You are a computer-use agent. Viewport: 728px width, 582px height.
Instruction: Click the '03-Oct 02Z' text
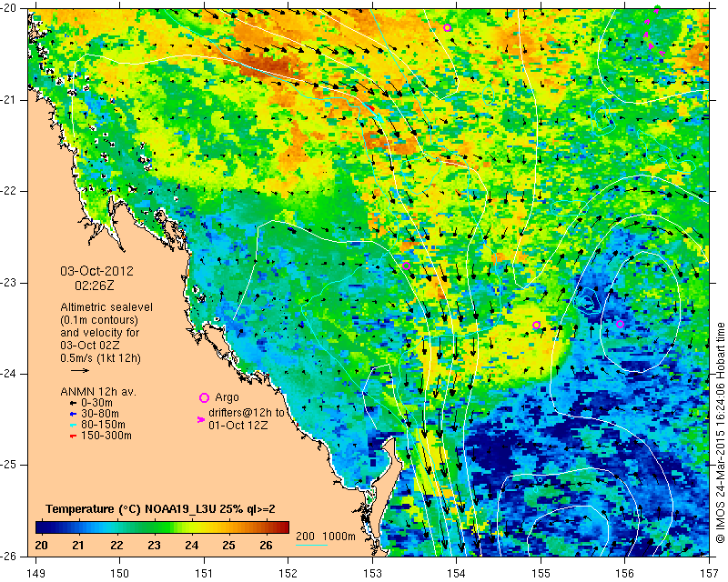tap(89, 346)
